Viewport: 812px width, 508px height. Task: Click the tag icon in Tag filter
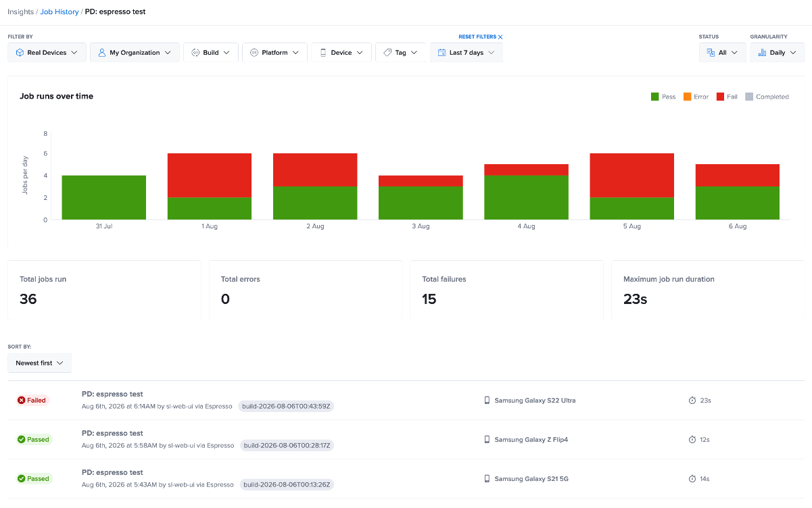(387, 53)
